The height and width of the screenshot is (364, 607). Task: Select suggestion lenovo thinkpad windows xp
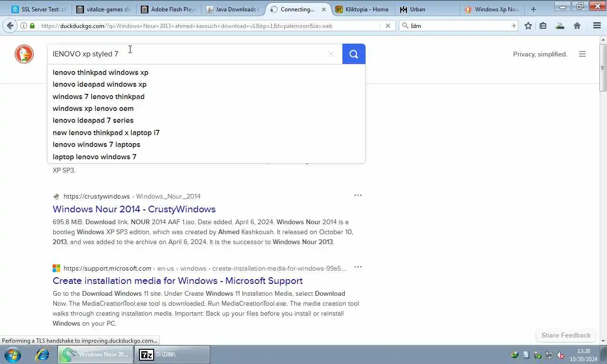(206, 73)
